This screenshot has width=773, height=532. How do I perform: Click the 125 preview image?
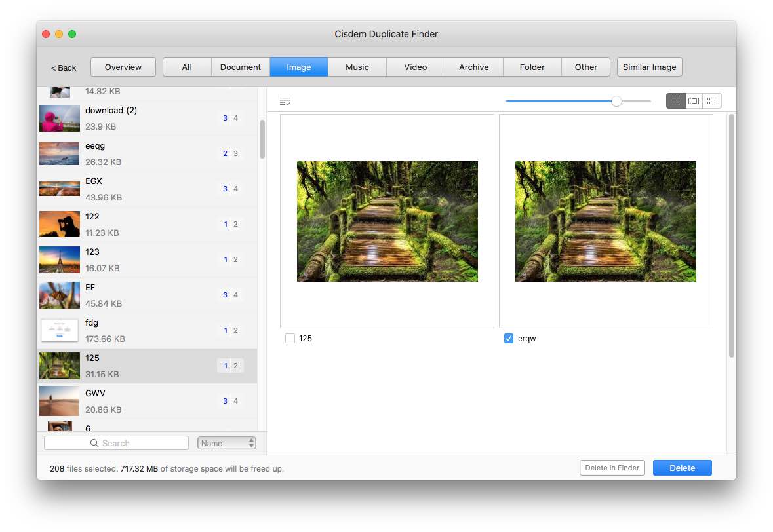[387, 221]
